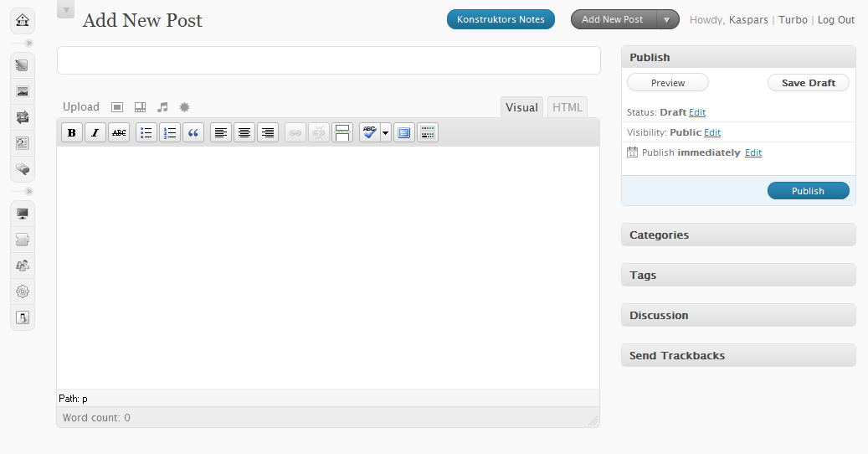Image resolution: width=868 pixels, height=454 pixels.
Task: Expand the Send Trackbacks panel
Action: point(737,355)
